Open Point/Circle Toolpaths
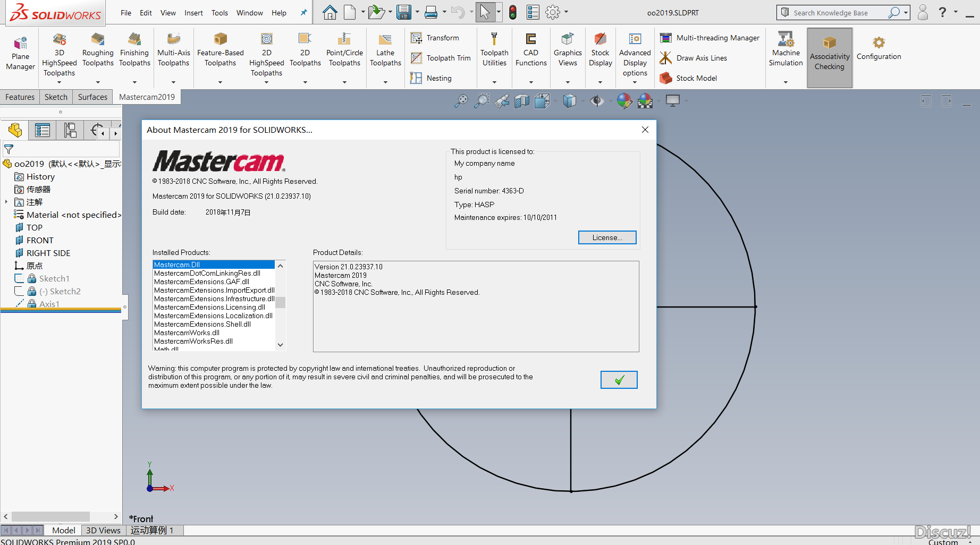 (344, 50)
